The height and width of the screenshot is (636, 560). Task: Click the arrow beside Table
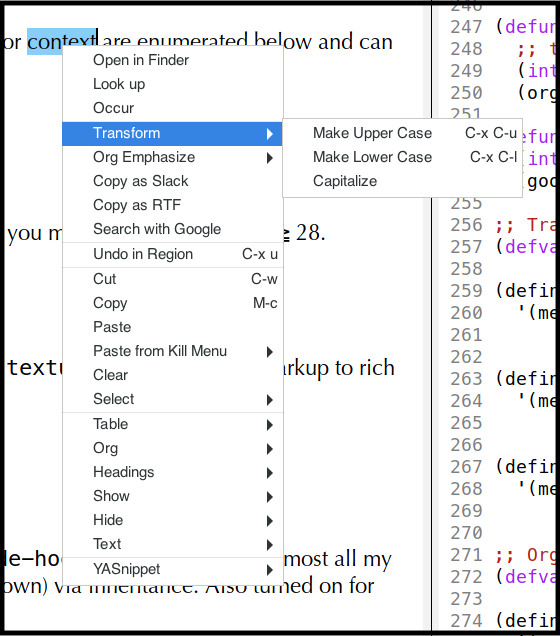tap(270, 425)
